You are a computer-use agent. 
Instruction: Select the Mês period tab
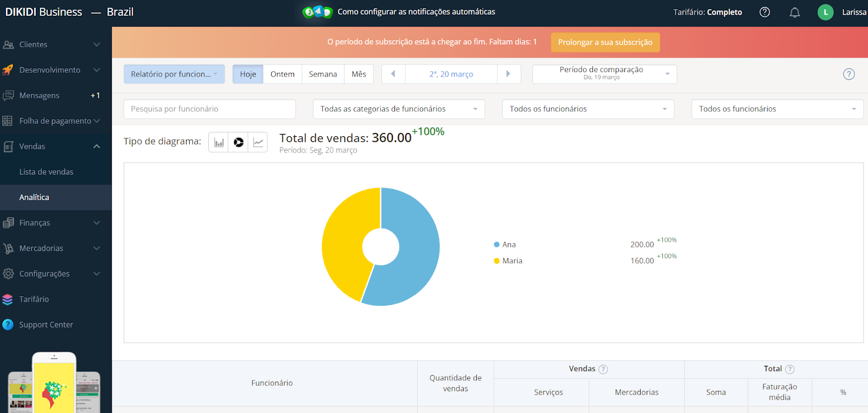pos(359,74)
